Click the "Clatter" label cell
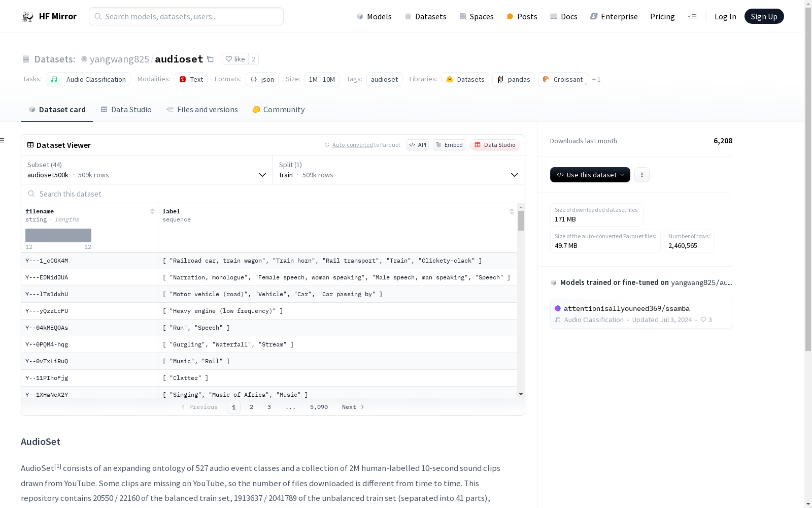Image resolution: width=812 pixels, height=508 pixels. pos(337,378)
